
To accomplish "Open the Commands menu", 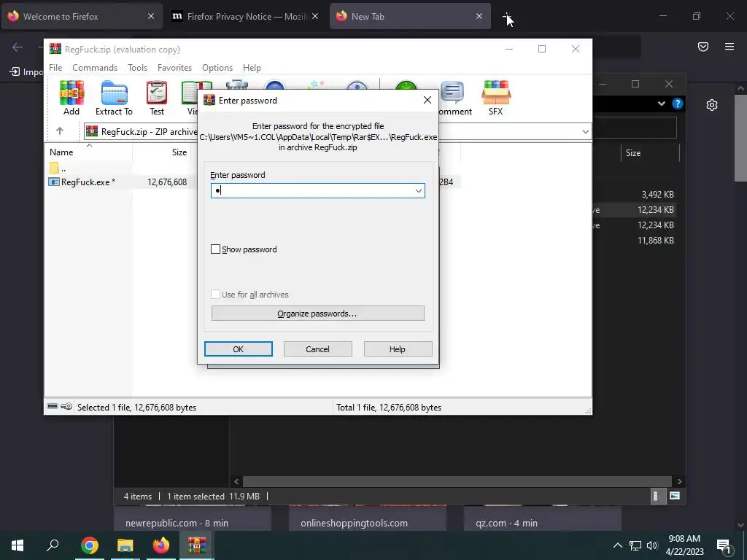I will [95, 68].
